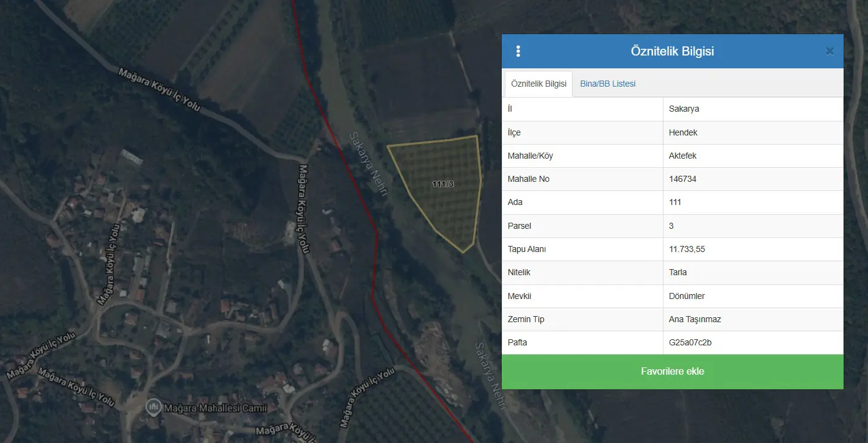Switch to the Bina/BB Listesi tab
Screen dimensions: 868x443
point(607,84)
